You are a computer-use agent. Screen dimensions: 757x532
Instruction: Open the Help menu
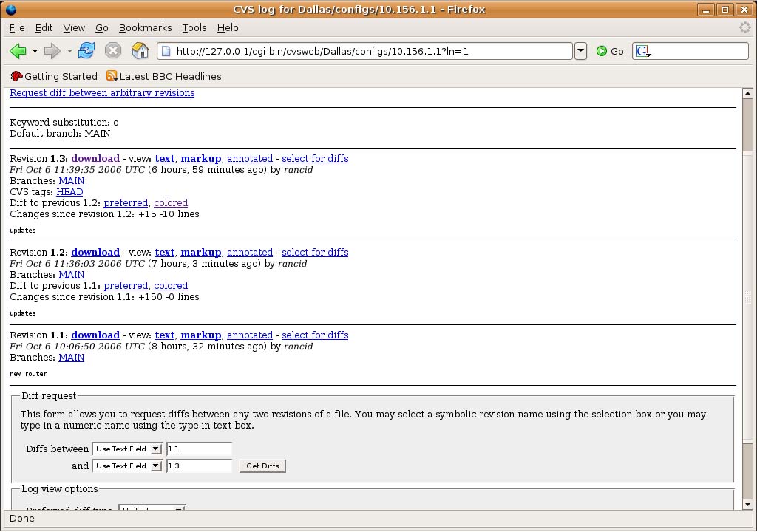[x=228, y=28]
